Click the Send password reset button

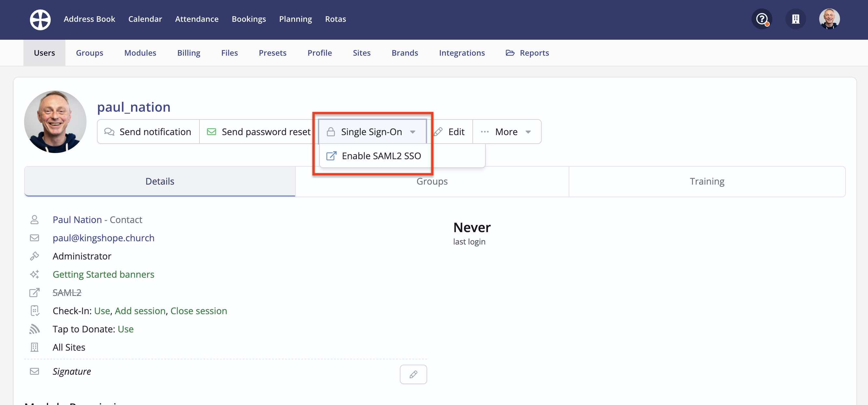259,132
